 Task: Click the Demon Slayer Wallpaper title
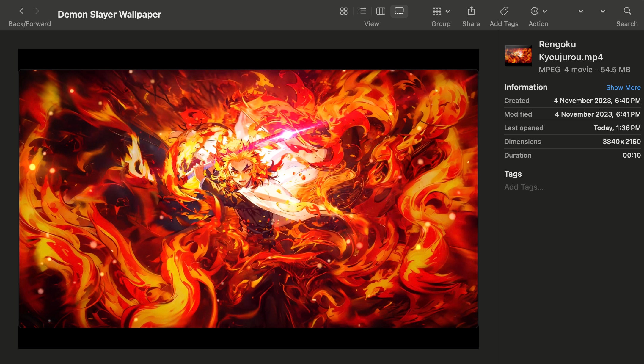(x=109, y=14)
